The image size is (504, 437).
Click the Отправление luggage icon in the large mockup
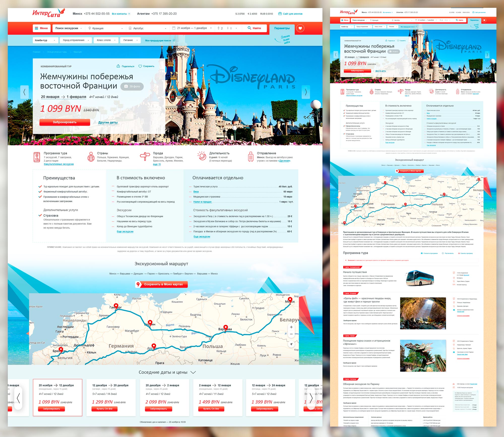(250, 157)
